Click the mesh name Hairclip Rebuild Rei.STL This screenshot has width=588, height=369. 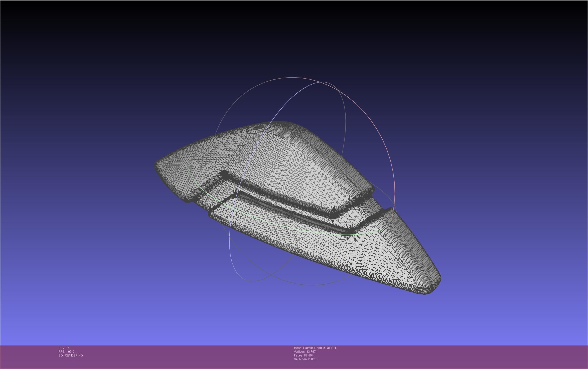(315, 348)
